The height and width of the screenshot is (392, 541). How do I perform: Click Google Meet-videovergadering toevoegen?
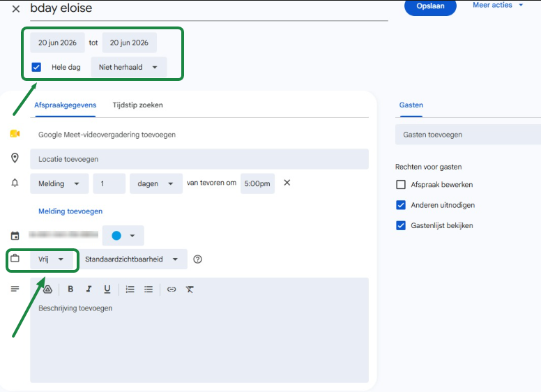(107, 135)
